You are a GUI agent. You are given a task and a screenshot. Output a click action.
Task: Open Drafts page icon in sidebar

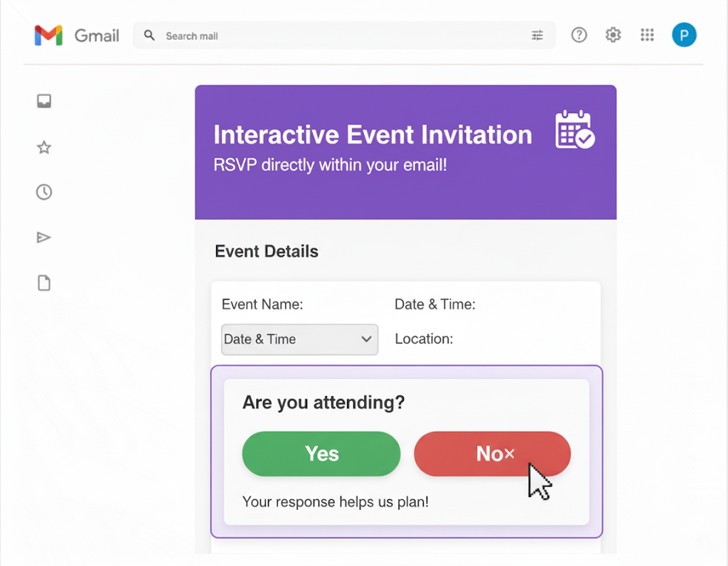click(44, 283)
